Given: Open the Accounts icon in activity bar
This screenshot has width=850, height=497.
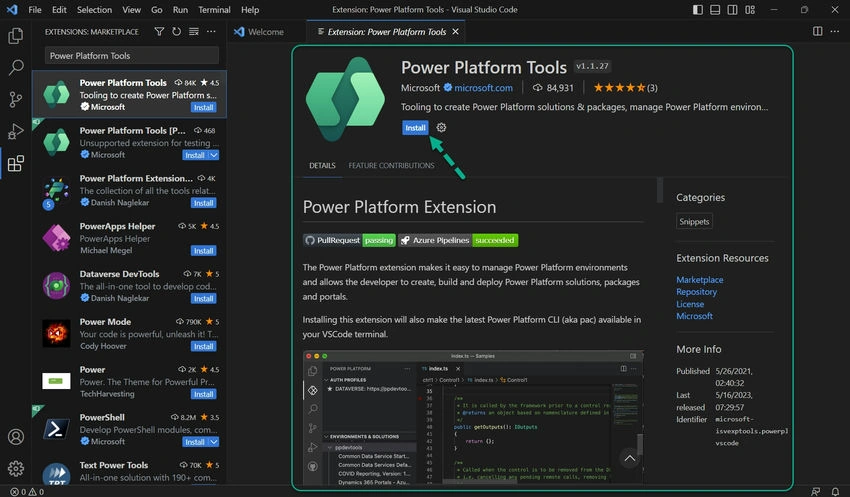Looking at the screenshot, I should point(16,436).
